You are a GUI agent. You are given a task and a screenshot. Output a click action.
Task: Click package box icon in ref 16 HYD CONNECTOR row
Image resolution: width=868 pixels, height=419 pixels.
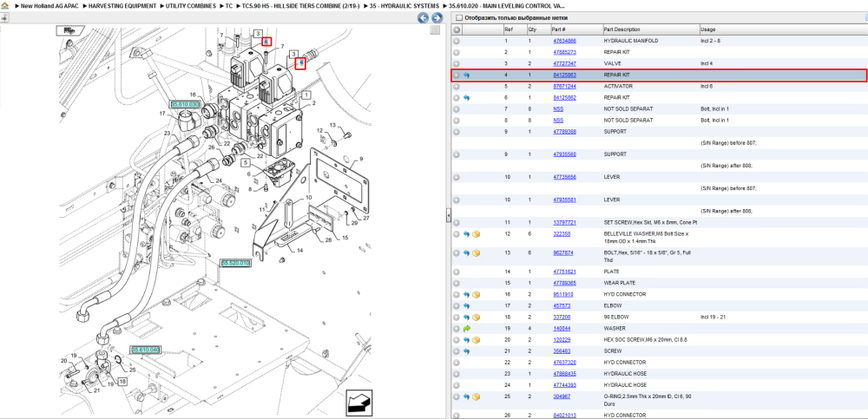click(476, 294)
